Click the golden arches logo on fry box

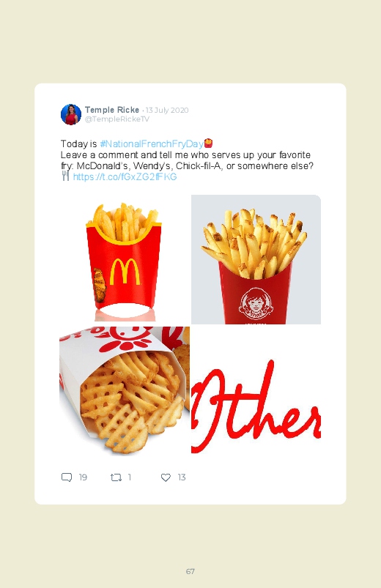(x=125, y=271)
